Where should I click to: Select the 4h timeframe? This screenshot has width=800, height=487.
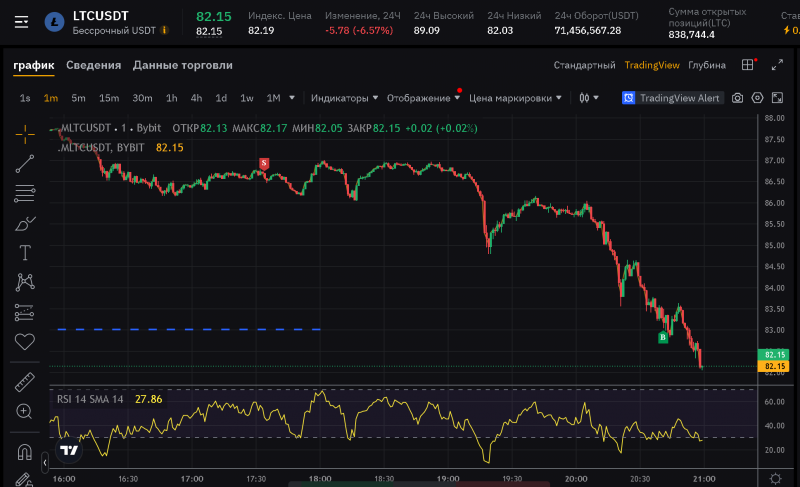pos(196,98)
